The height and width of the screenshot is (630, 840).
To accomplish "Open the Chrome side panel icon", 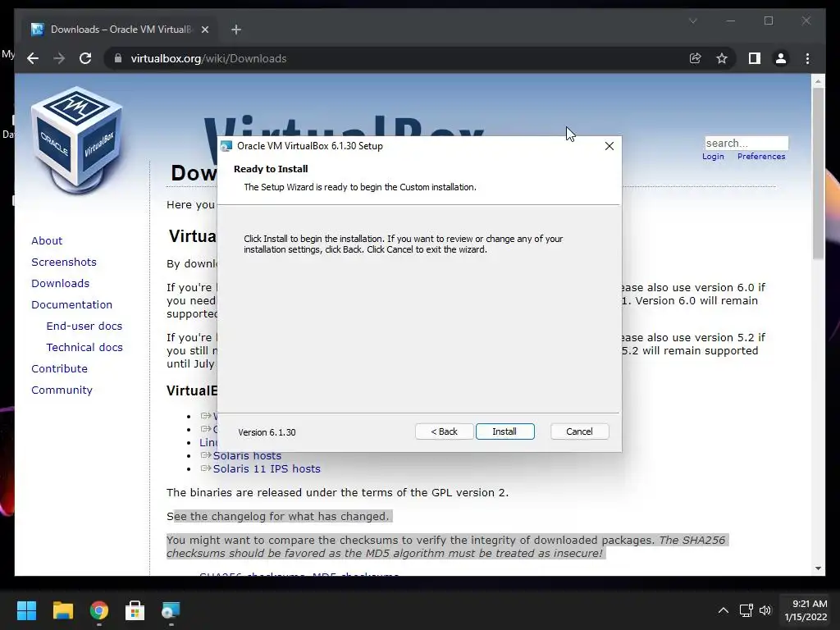I will (x=755, y=58).
